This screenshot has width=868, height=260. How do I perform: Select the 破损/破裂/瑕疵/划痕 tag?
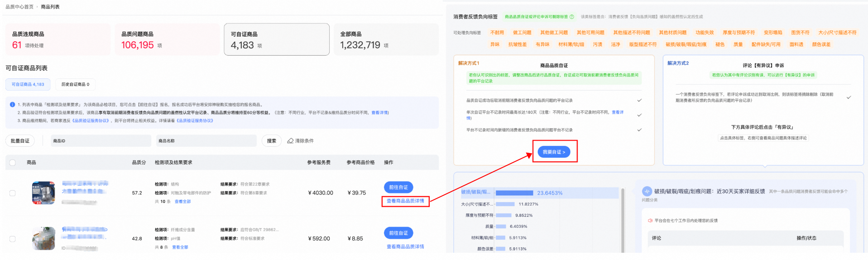tap(686, 44)
